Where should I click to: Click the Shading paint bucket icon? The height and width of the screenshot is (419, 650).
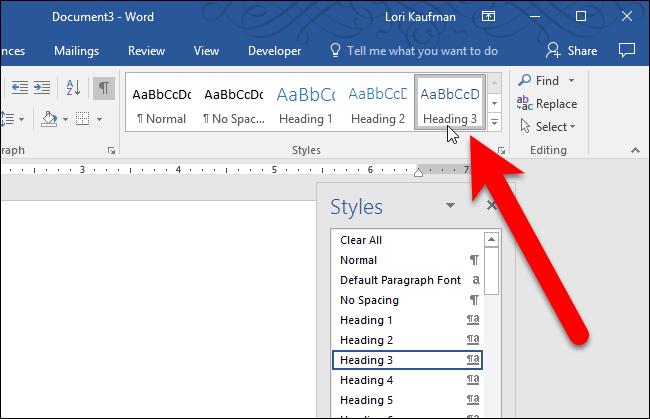(x=49, y=119)
